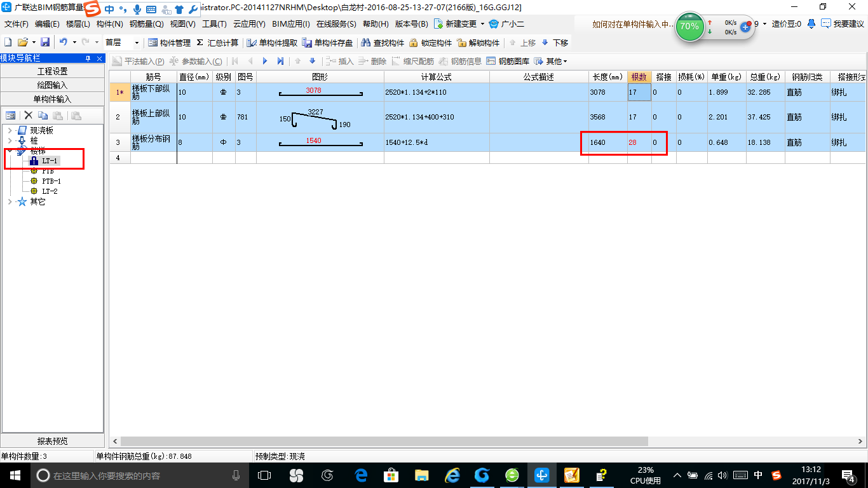Click the blue move-row-down arrow
Viewport: 868px width, 488px height.
(312, 61)
